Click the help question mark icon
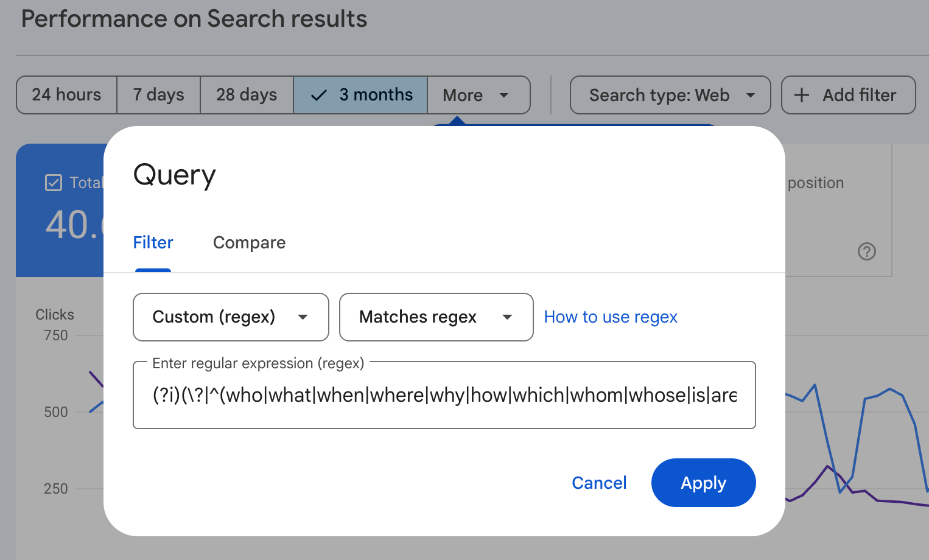Viewport: 929px width, 560px height. 867,251
